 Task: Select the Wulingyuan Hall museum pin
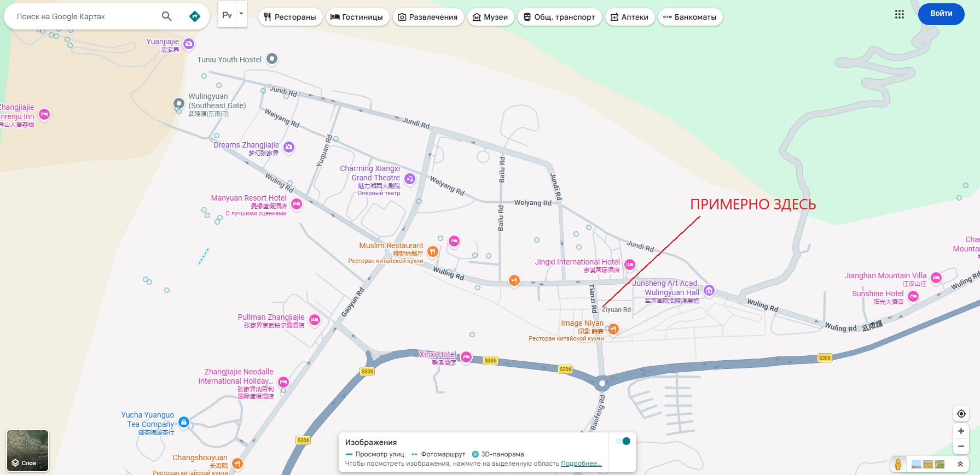[709, 290]
